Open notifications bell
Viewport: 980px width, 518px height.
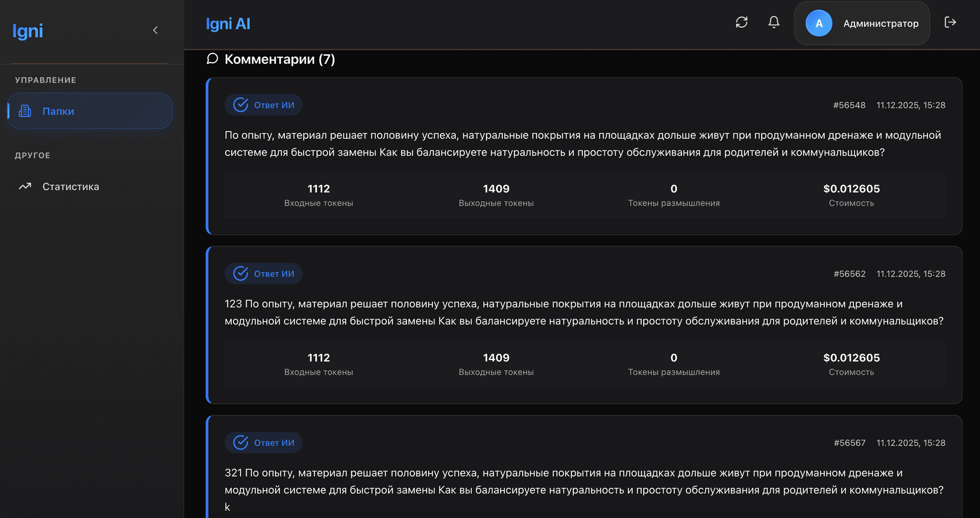point(774,22)
